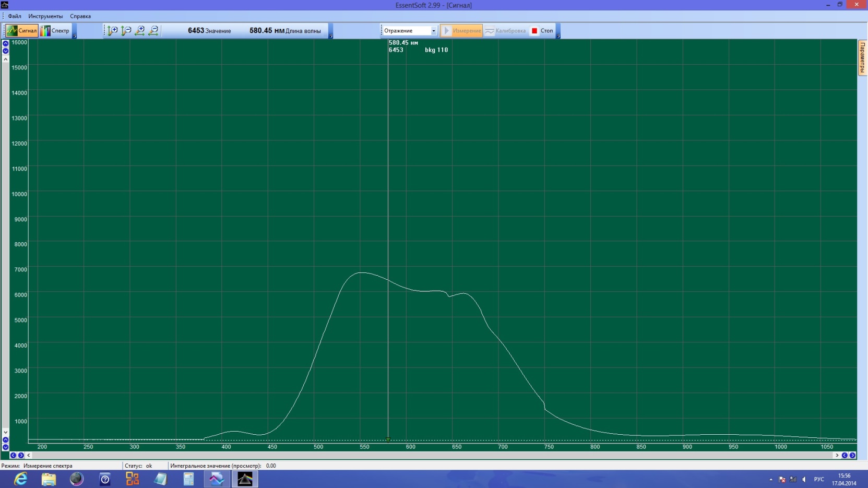Click the vertical zoom-in magnifier icon

(x=112, y=31)
